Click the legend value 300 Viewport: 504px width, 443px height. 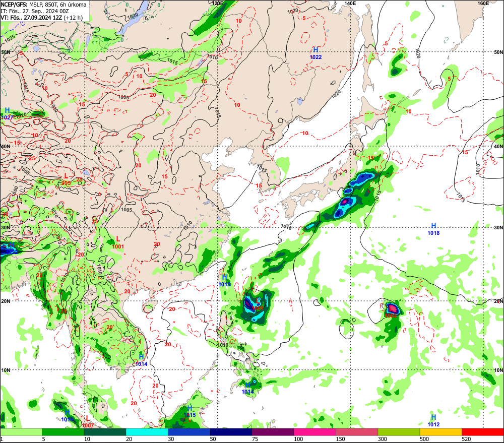[x=383, y=439]
